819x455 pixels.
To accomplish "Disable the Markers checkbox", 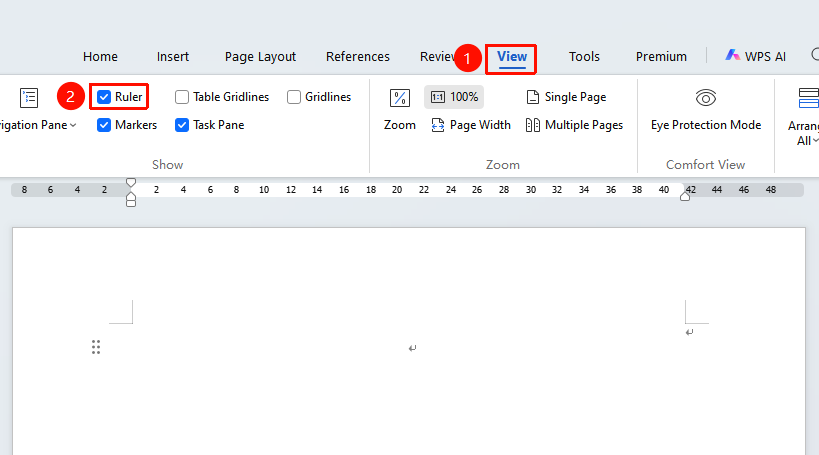I will (x=104, y=125).
